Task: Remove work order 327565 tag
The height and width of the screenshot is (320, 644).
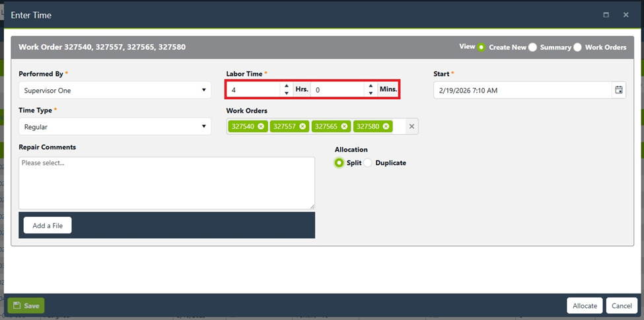Action: (x=344, y=126)
